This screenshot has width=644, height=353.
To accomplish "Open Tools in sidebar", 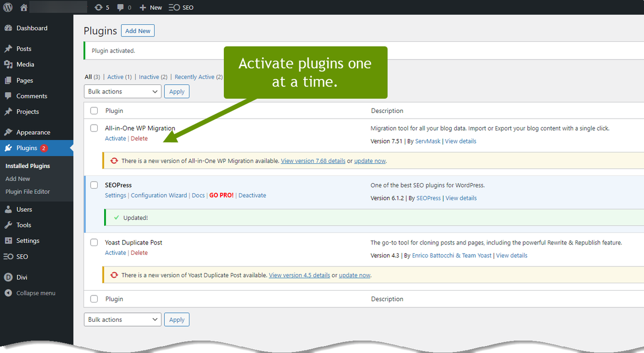I will (24, 225).
